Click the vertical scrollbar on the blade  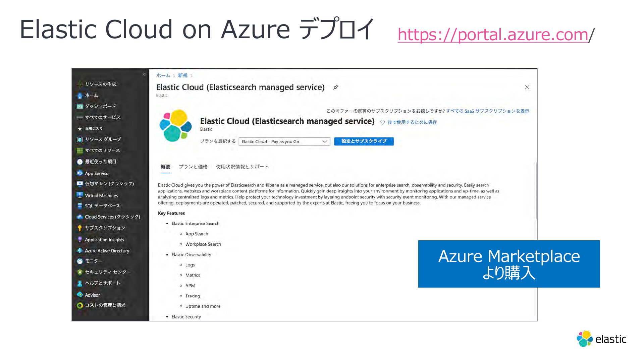(536, 191)
